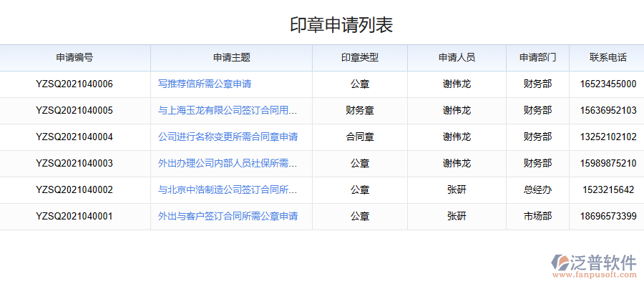Image resolution: width=644 pixels, height=286 pixels.
Task: Open link 写推荐信所需公章申请
Action: [205, 84]
